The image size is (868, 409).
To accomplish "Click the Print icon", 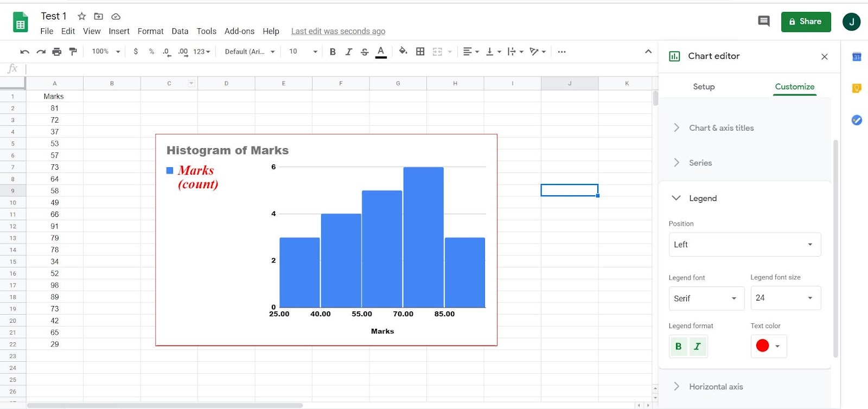I will (x=57, y=52).
